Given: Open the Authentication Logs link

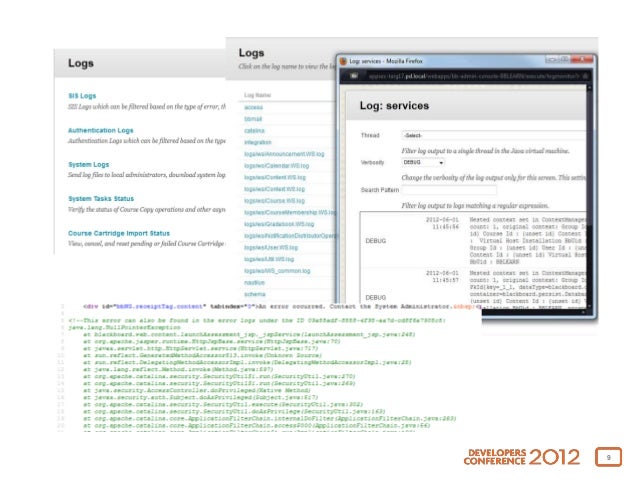Looking at the screenshot, I should [x=101, y=130].
